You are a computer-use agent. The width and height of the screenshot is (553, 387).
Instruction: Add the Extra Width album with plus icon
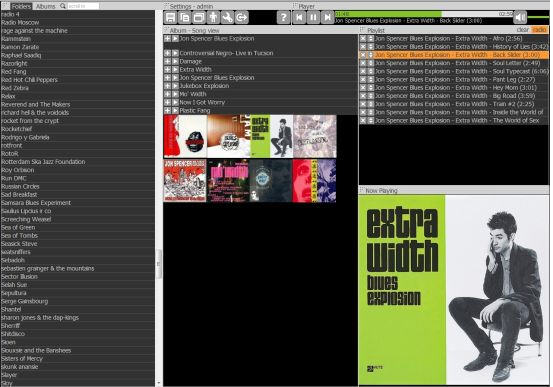168,69
